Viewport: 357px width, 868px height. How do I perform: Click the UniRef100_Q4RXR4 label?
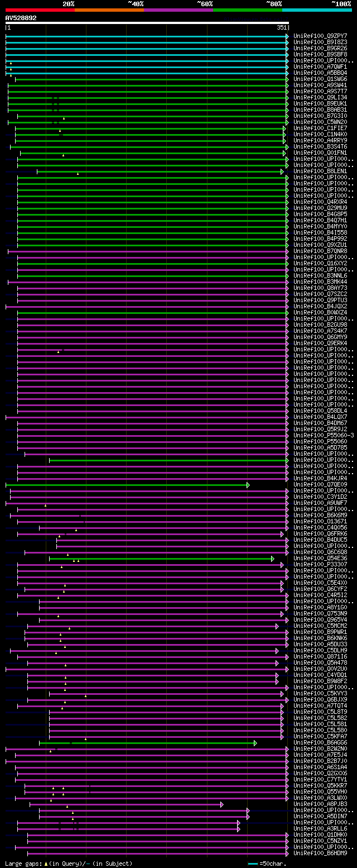pos(320,202)
